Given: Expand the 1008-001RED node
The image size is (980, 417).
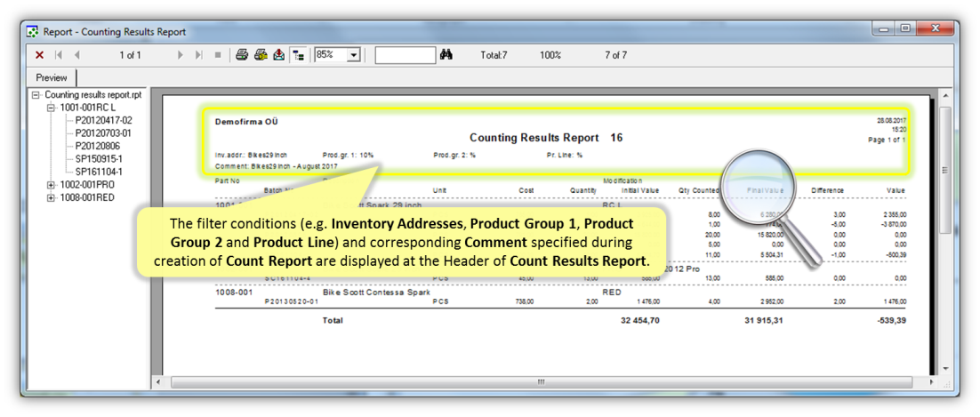Looking at the screenshot, I should (52, 198).
